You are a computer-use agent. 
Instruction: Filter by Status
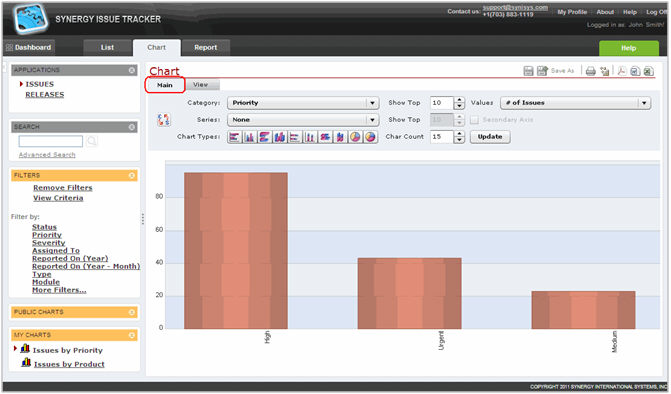(x=45, y=227)
